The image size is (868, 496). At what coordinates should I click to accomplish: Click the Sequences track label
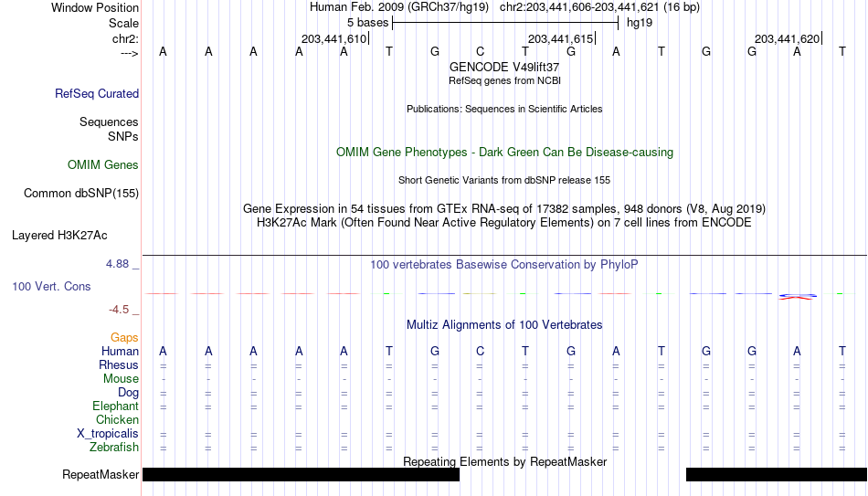click(x=109, y=121)
